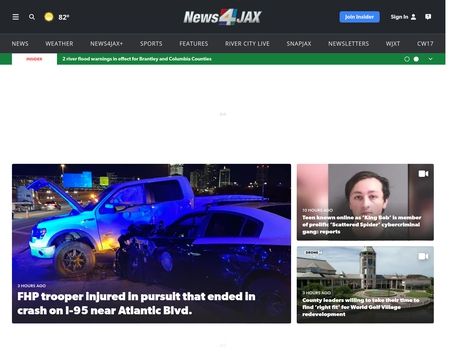Expand the alert bar chevron
The height and width of the screenshot is (360, 450).
point(430,59)
